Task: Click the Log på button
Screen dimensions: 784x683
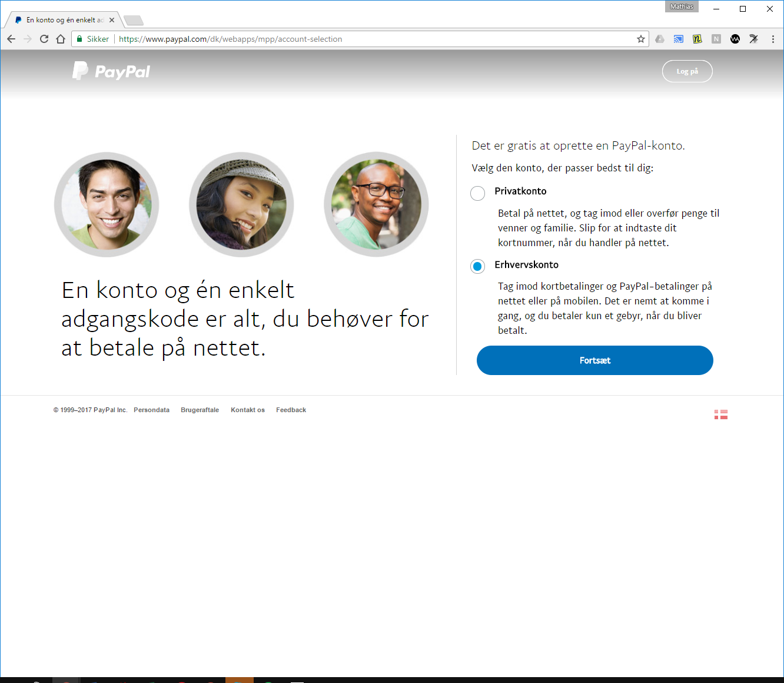Action: (x=687, y=71)
